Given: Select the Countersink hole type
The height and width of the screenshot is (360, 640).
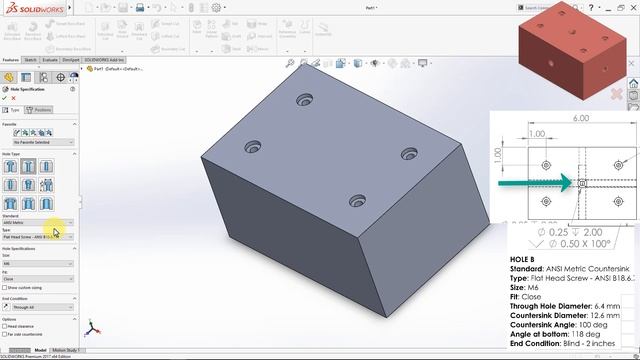Looking at the screenshot, I should point(28,166).
